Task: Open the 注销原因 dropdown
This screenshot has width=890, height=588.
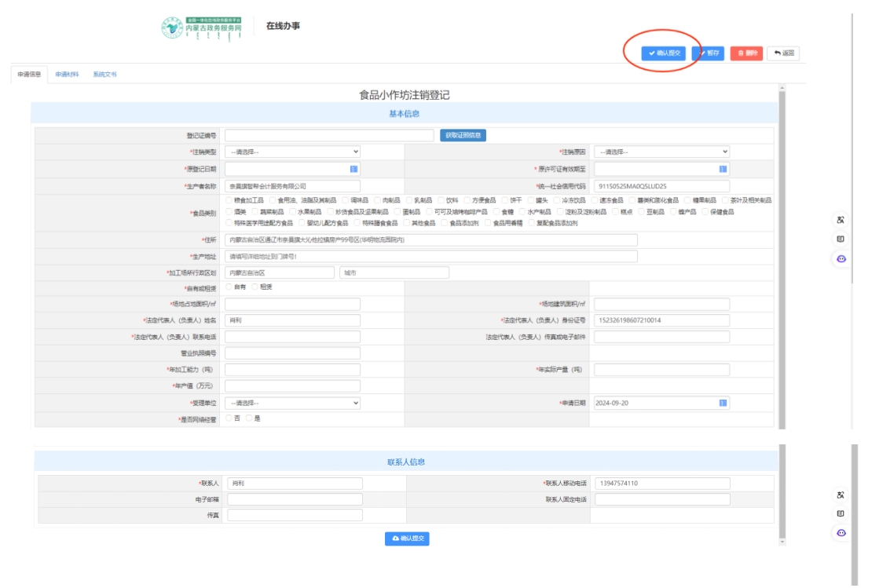Action: (661, 152)
